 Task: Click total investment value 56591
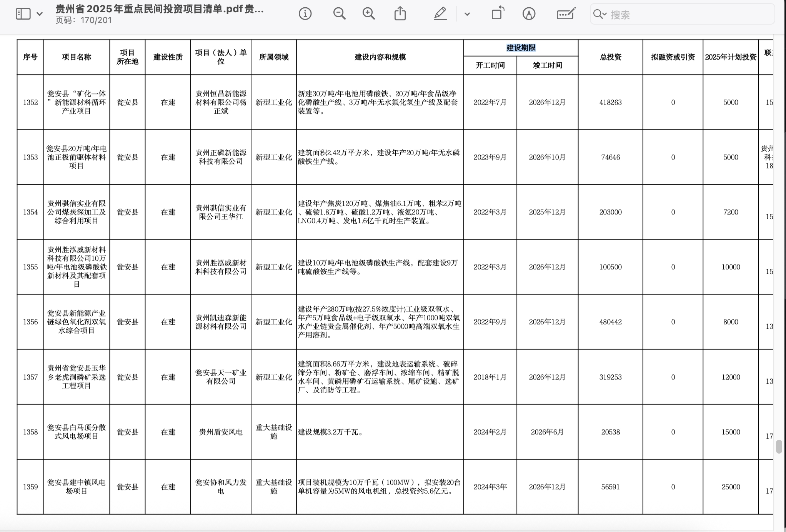610,487
